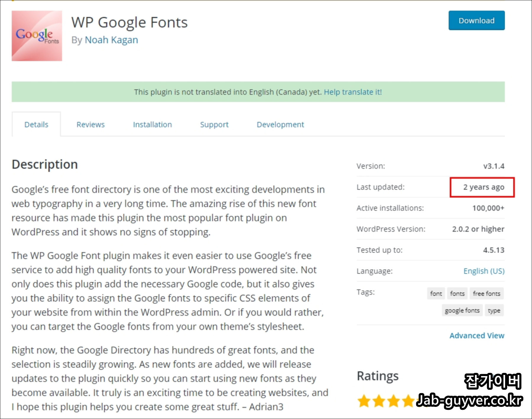Screen dimensions: 532x419
Task: Click the 'Tags:' label
Action: [x=366, y=292]
